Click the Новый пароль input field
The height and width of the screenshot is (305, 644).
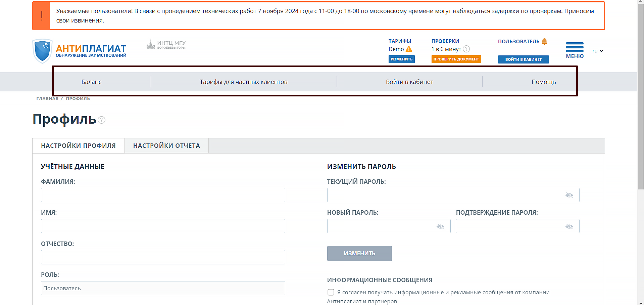(x=389, y=226)
